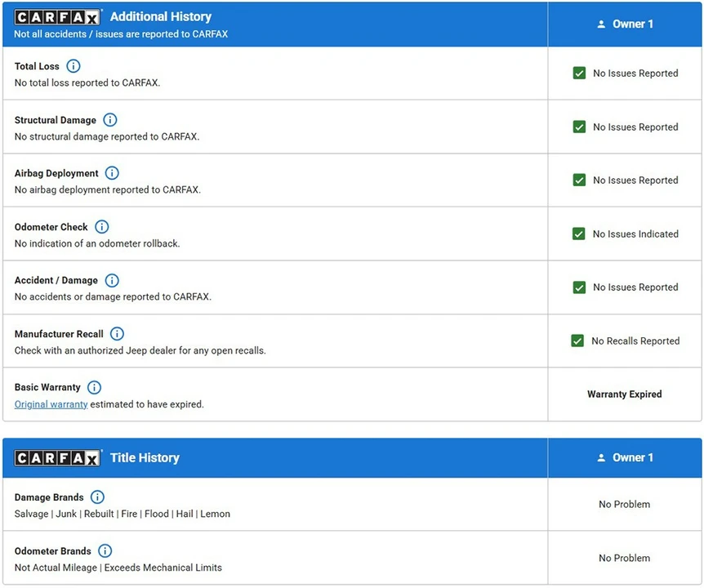Click the CARFAX logo in Additional History header
The image size is (704, 588).
(57, 17)
